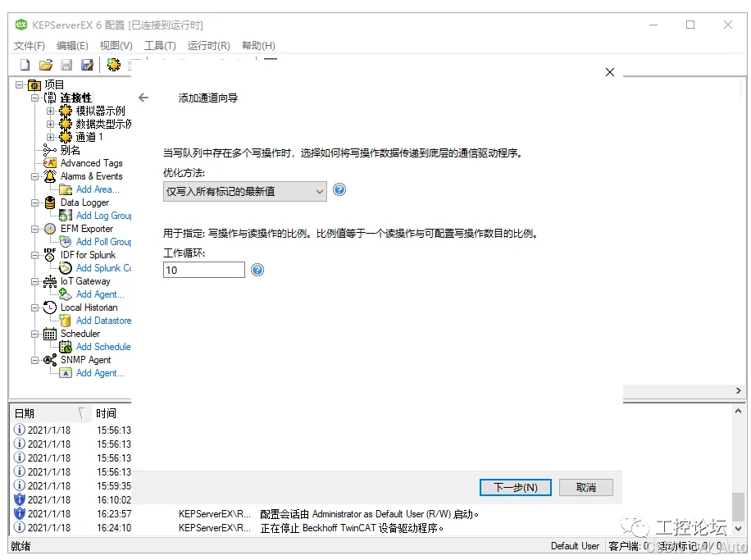Expand the 通道 1 node
Screen dimensions: 751x560
click(50, 137)
